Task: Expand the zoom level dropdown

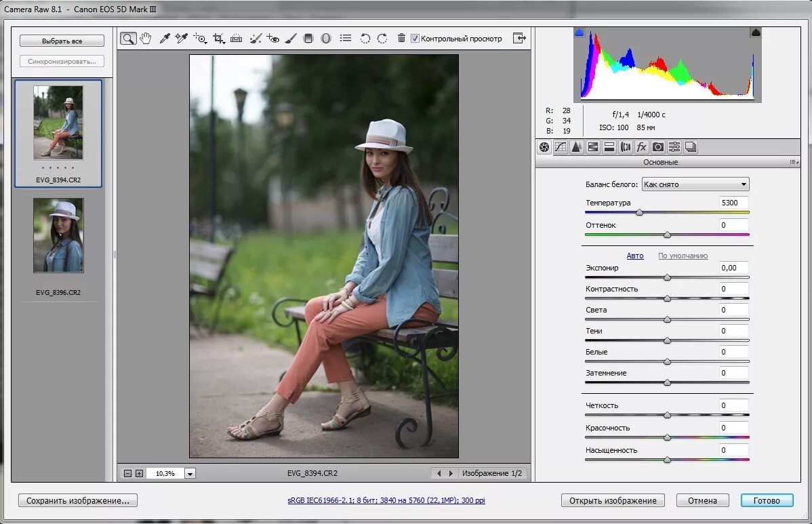Action: click(190, 474)
